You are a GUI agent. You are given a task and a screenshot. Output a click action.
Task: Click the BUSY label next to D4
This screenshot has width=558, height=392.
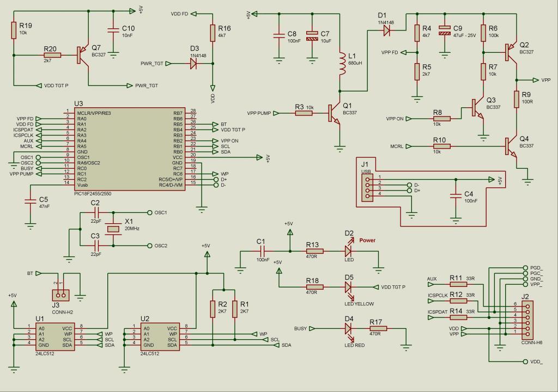(300, 328)
